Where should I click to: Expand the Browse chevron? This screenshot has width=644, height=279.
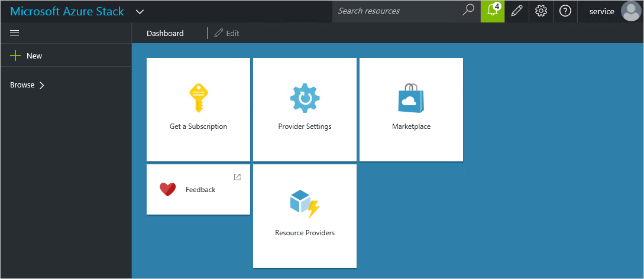pyautogui.click(x=41, y=85)
